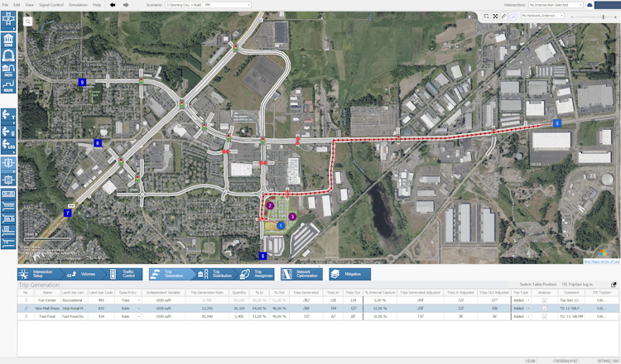The height and width of the screenshot is (364, 621).
Task: Click the cloud icon at top right
Action: point(590,5)
